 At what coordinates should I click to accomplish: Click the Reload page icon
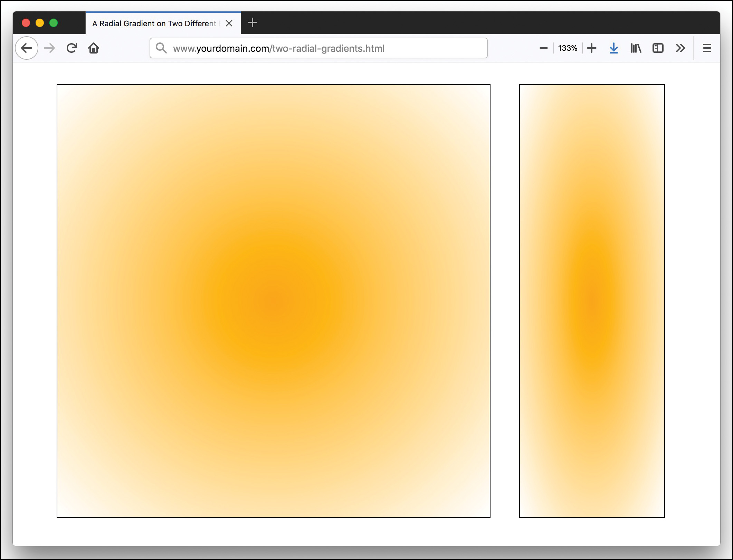pos(72,48)
